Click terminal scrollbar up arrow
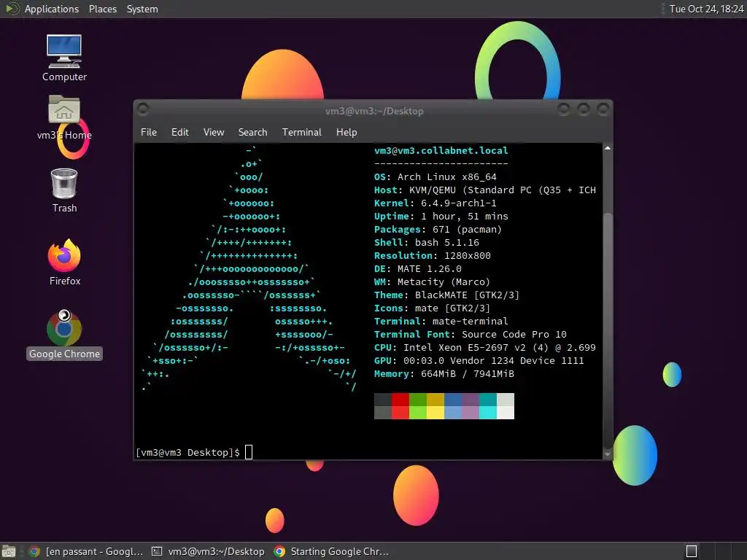Image resolution: width=747 pixels, height=560 pixels. tap(608, 149)
